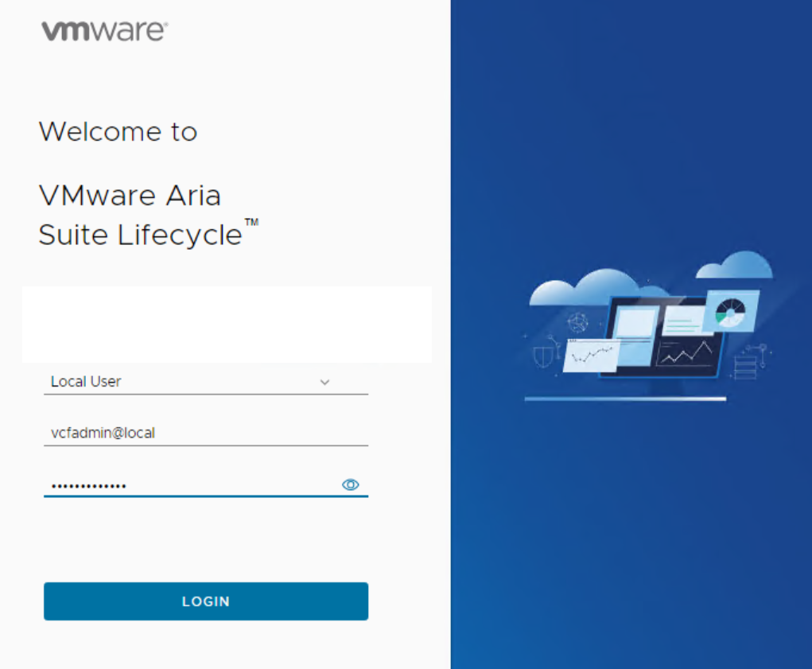
Task: Click the horizontal bar beneath the laptop
Action: tap(625, 399)
